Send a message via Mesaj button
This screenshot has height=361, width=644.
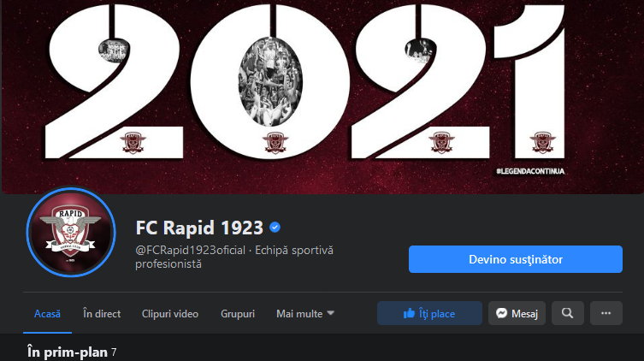517,313
